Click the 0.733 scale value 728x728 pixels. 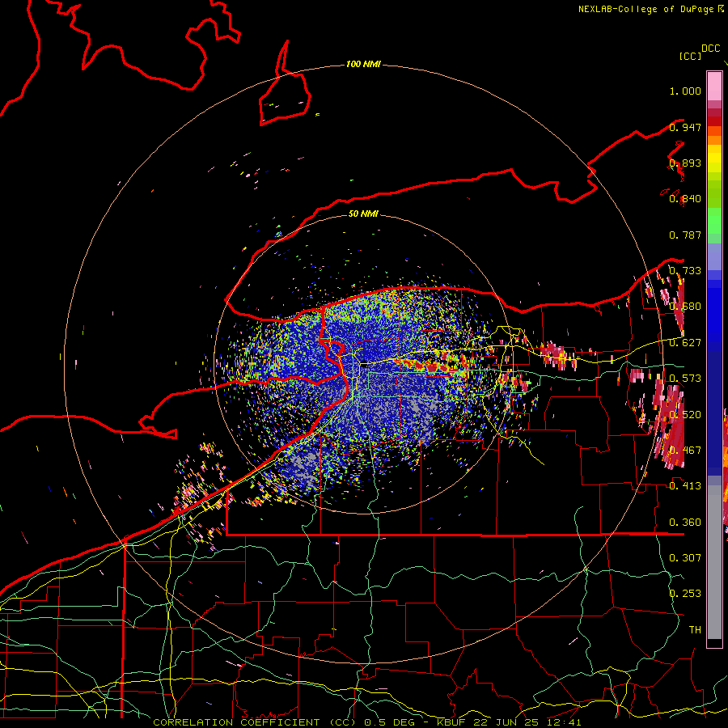[685, 271]
